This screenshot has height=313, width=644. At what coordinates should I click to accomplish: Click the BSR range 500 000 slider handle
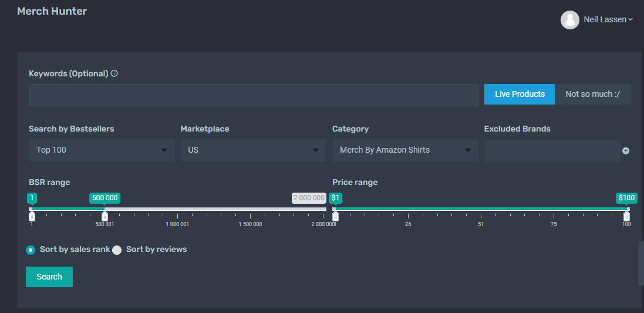point(104,216)
